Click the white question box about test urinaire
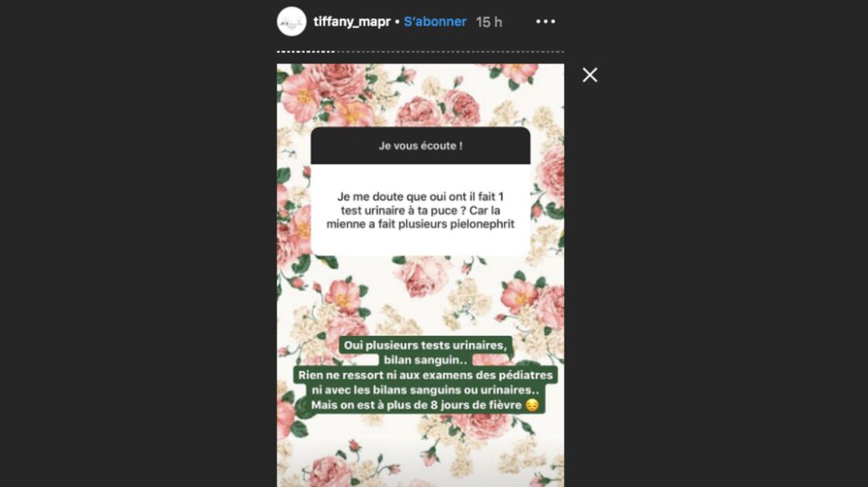This screenshot has width=868, height=487. (420, 210)
